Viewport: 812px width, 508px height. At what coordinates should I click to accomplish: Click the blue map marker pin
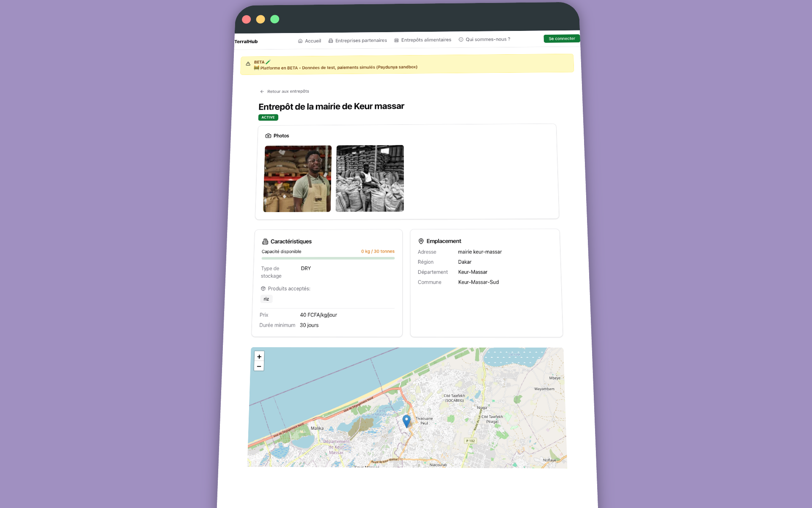click(406, 421)
